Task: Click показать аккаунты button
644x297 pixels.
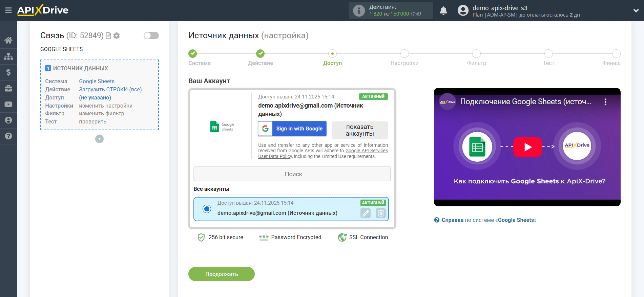Action: click(x=360, y=130)
